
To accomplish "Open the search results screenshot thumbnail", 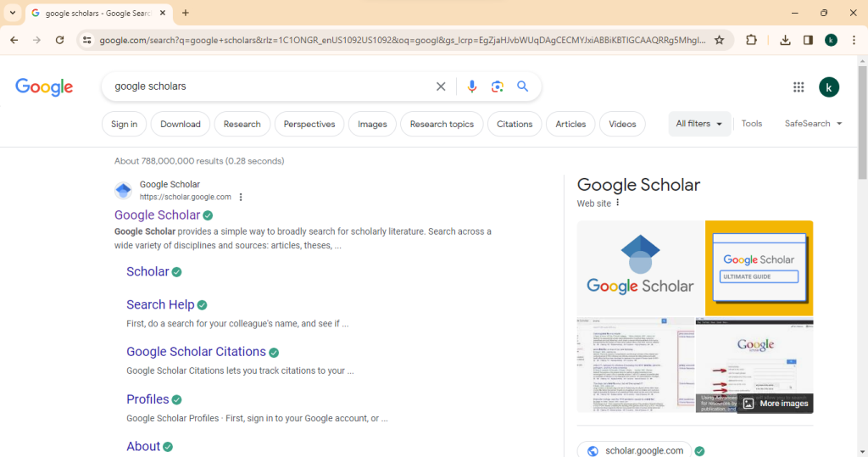I will point(636,365).
